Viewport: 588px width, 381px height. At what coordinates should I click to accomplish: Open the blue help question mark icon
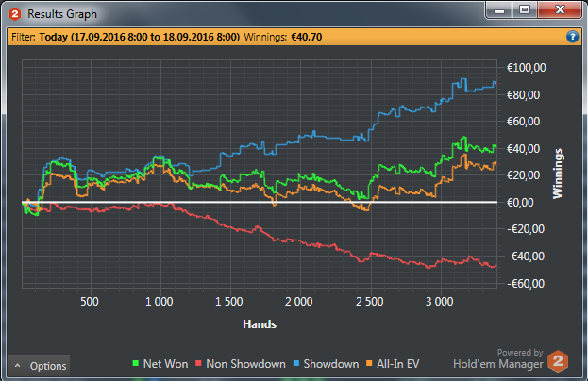click(x=572, y=37)
